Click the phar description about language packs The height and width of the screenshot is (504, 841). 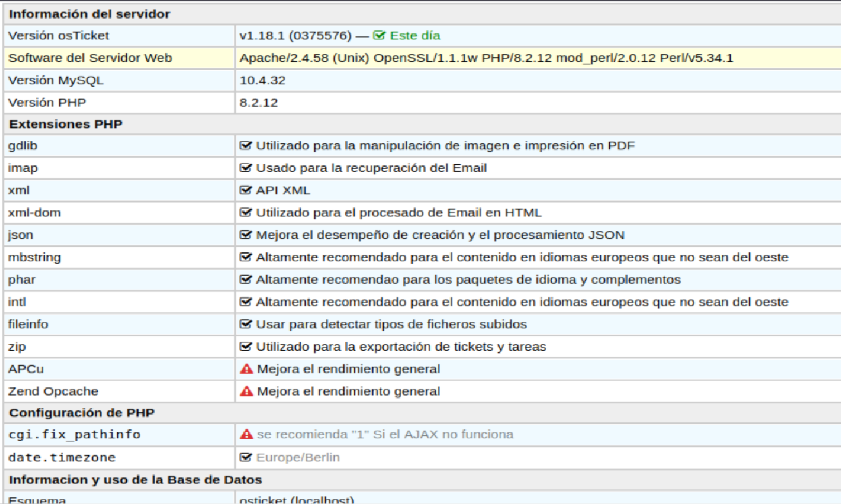(x=469, y=280)
